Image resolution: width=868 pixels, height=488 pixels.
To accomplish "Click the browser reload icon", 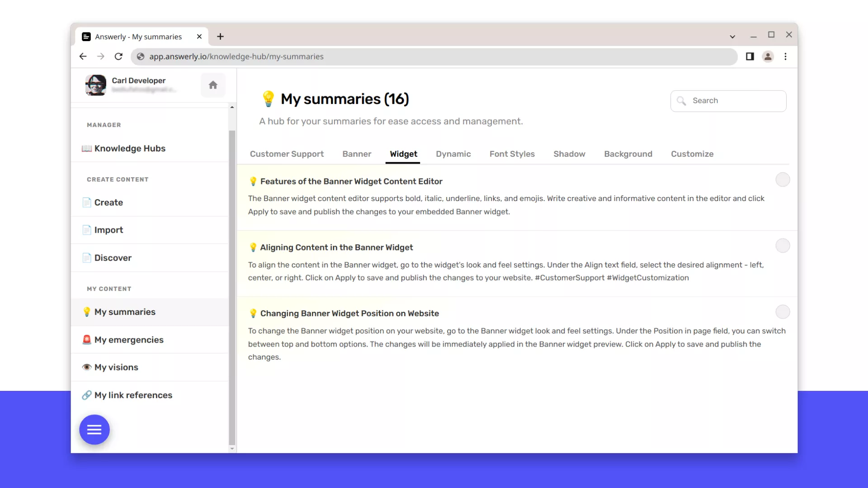I will [118, 56].
